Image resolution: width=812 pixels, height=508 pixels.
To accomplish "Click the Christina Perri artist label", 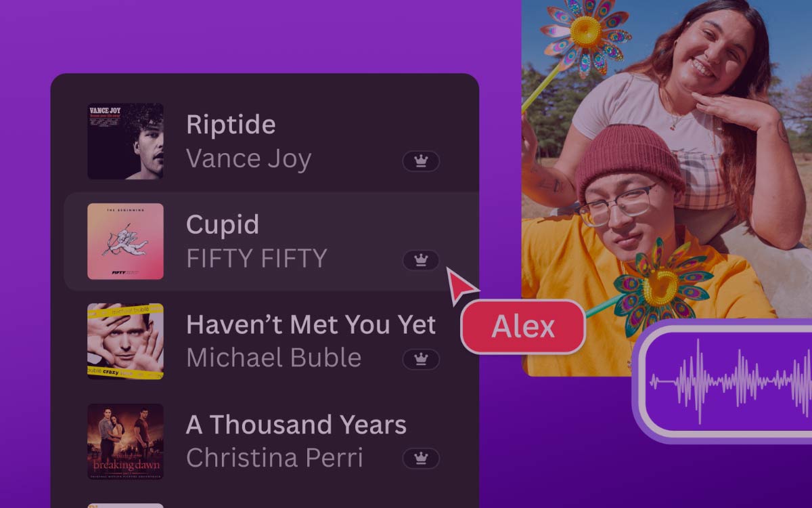I will click(x=275, y=458).
